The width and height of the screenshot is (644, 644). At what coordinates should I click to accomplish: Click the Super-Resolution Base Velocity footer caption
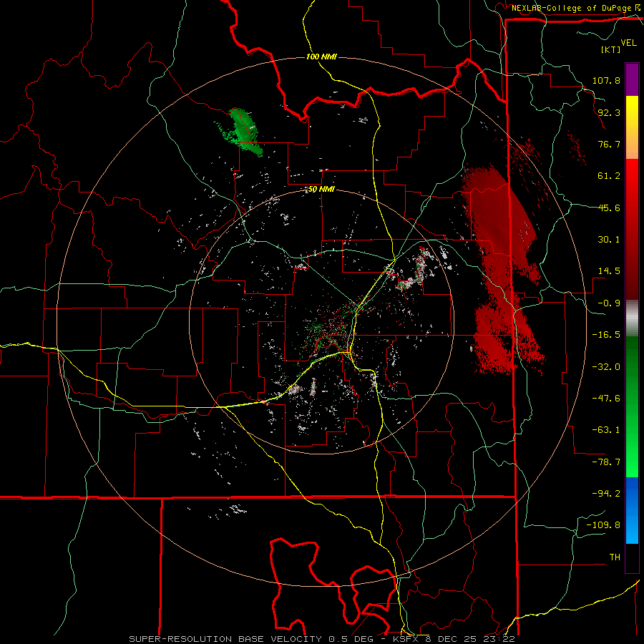pos(323,639)
